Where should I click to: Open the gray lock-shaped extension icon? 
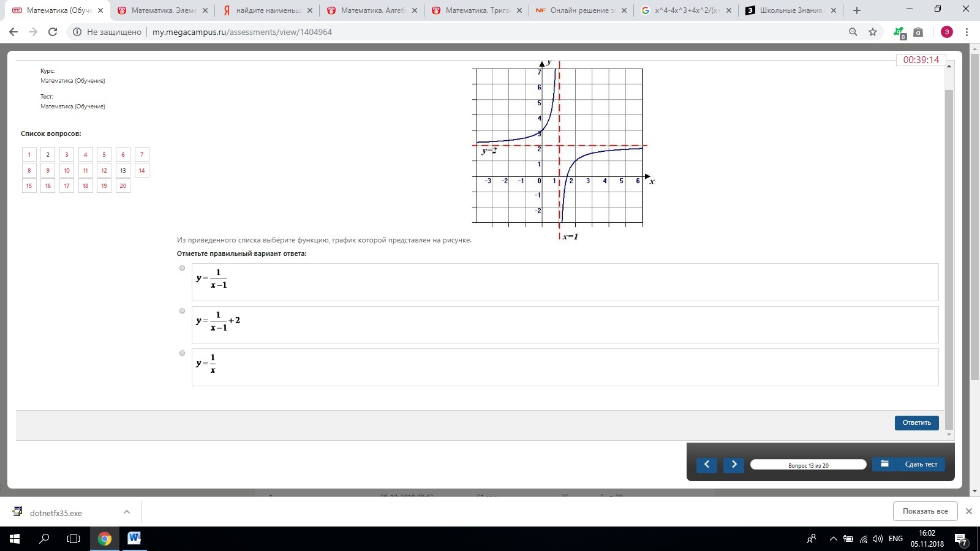[x=918, y=32]
